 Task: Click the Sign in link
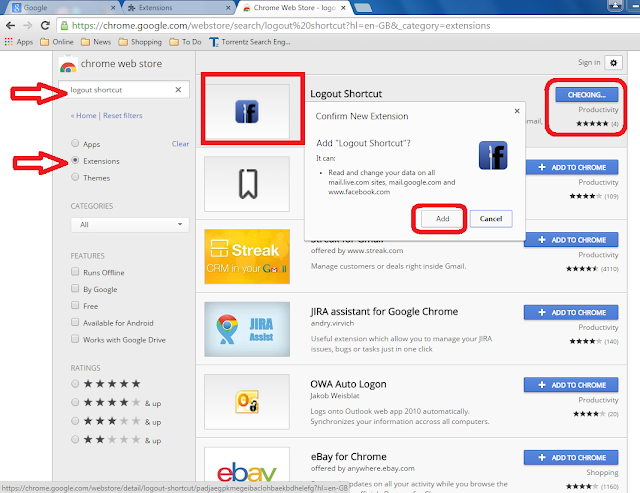point(589,62)
